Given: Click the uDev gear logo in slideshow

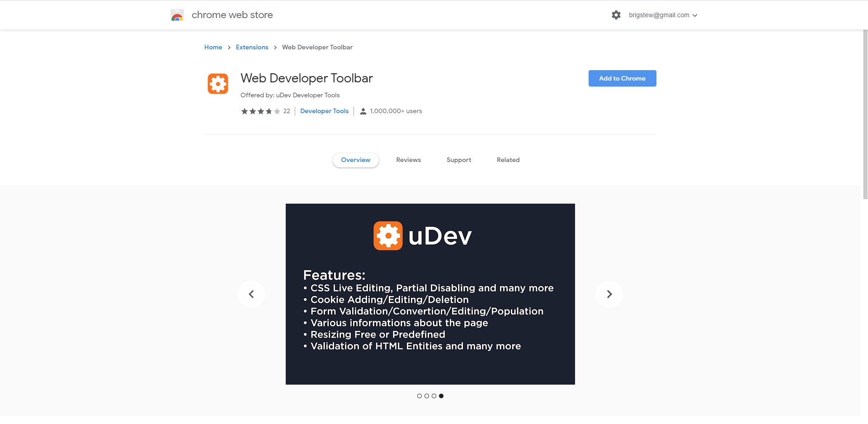Looking at the screenshot, I should 388,236.
